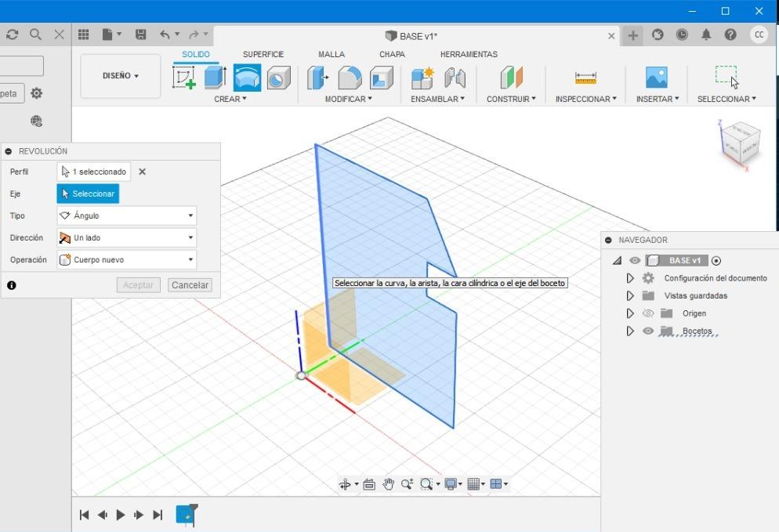Click the sketch feature in timeline
Screen dimensions: 779x532
(x=185, y=514)
